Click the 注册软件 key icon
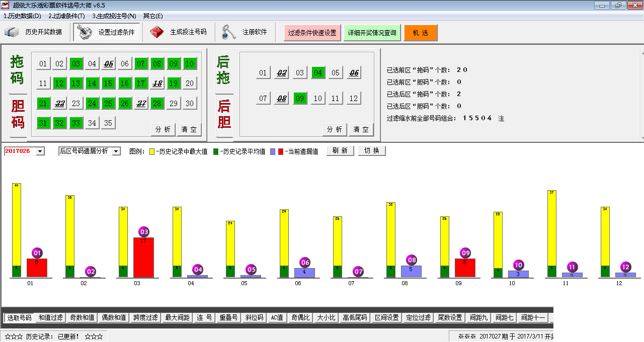The height and width of the screenshot is (342, 644). click(x=229, y=32)
